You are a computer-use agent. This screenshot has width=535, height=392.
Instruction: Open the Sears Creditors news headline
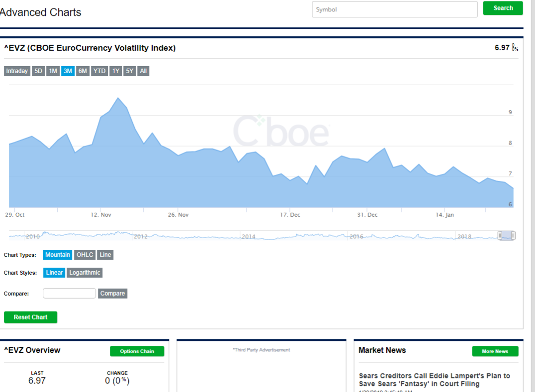click(x=435, y=380)
